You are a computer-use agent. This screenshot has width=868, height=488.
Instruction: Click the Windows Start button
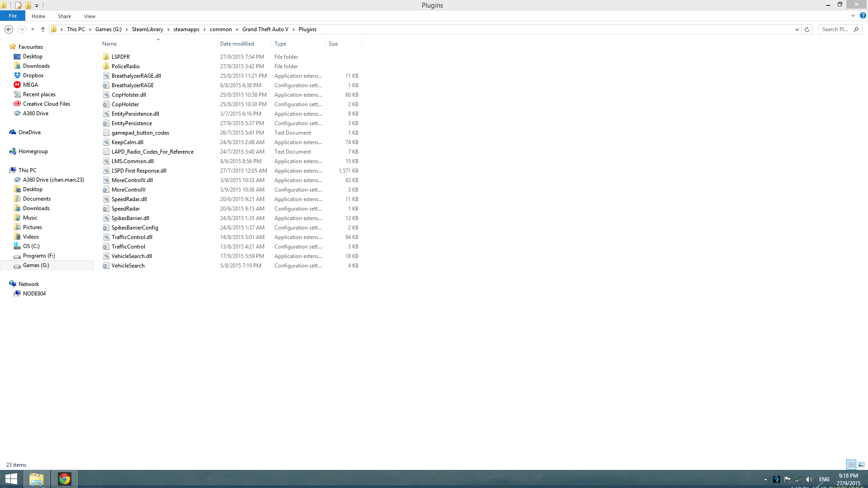click(x=11, y=479)
